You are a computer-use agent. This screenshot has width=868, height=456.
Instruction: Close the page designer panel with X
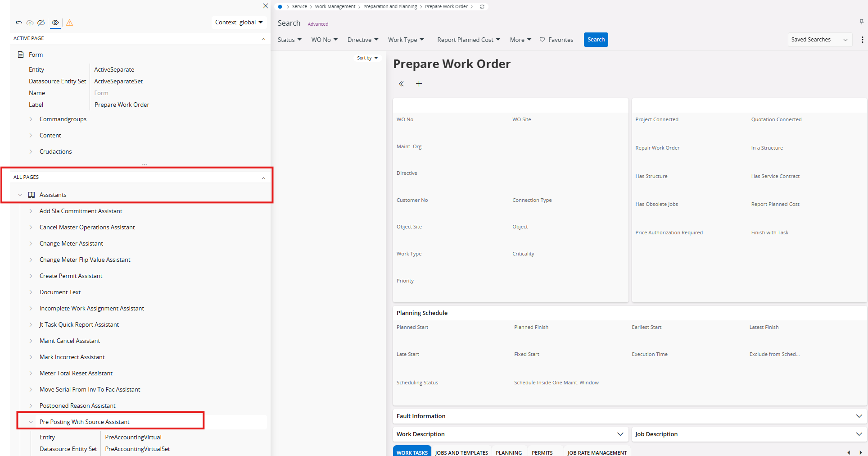click(x=266, y=6)
